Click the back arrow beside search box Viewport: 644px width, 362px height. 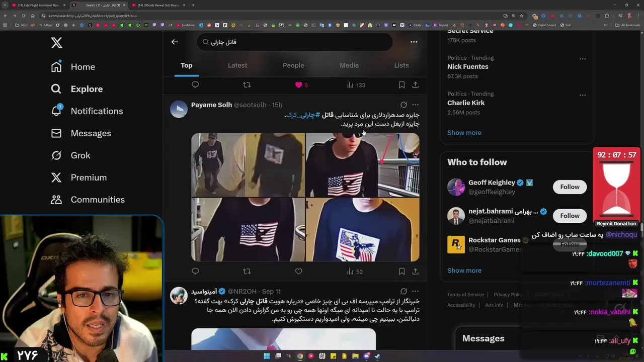[x=175, y=42]
